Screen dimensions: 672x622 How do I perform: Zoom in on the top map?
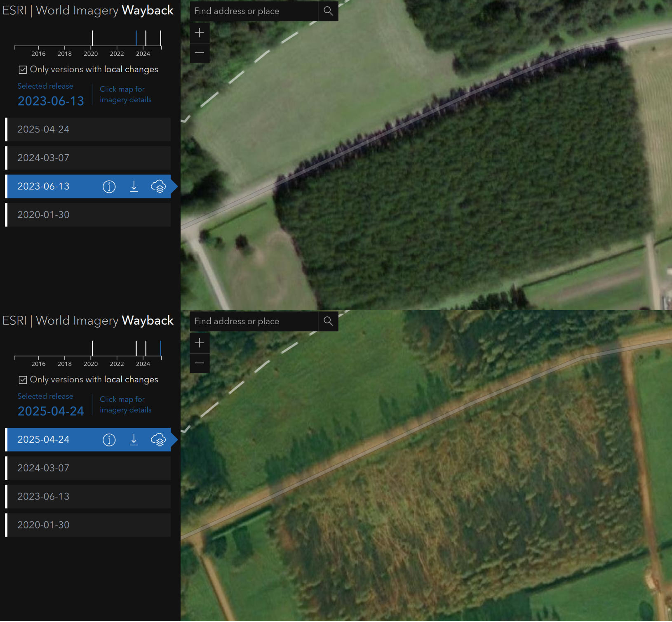point(200,33)
